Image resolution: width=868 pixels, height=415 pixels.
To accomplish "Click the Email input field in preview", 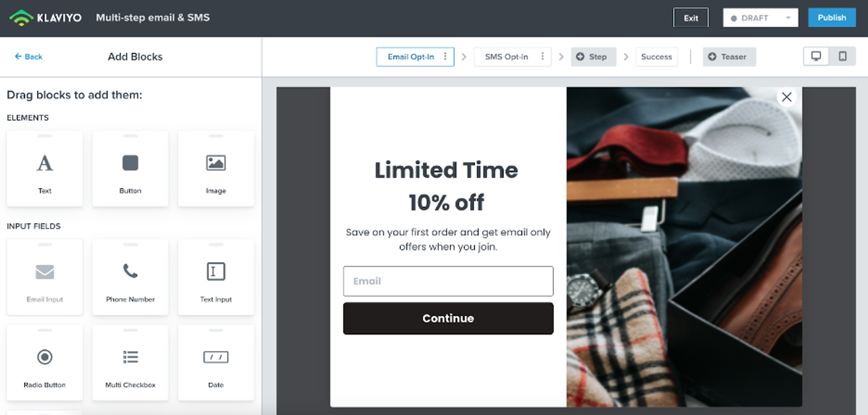I will pyautogui.click(x=448, y=281).
